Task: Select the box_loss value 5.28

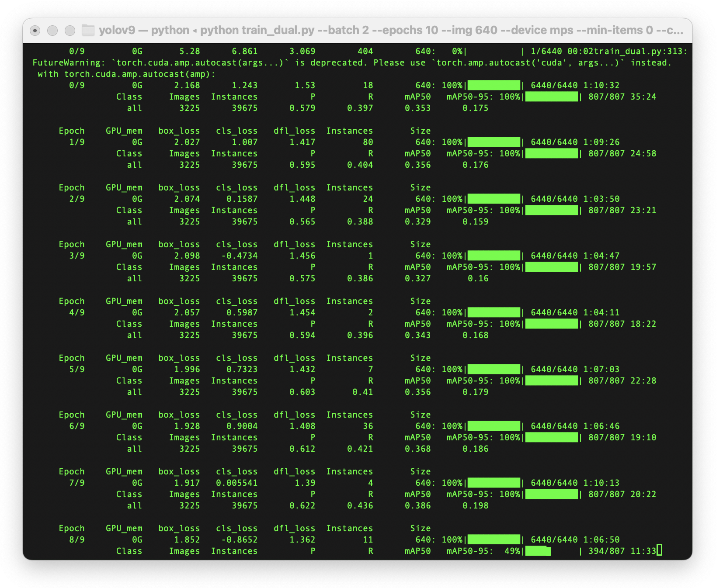Action: [x=190, y=51]
